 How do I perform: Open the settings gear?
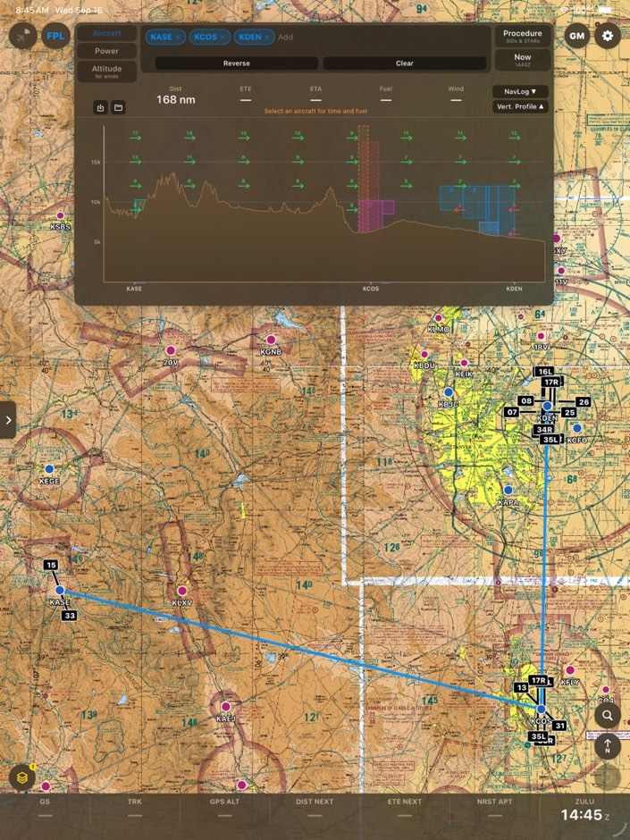click(x=608, y=36)
